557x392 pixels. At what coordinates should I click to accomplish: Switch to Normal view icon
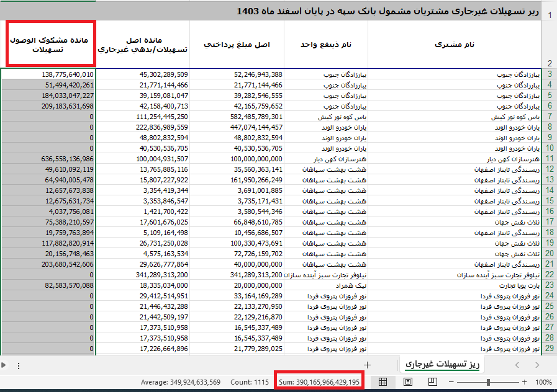(x=383, y=381)
